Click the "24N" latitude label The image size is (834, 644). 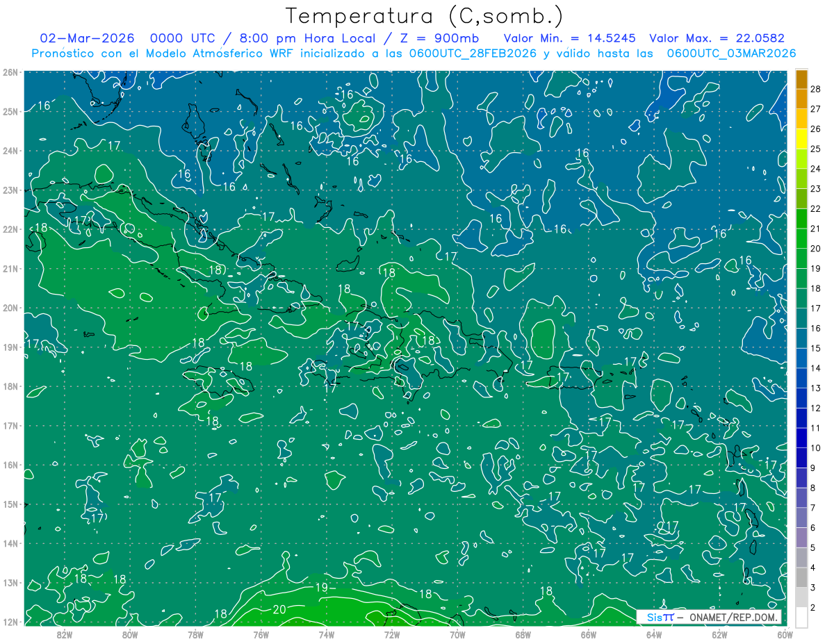point(10,151)
